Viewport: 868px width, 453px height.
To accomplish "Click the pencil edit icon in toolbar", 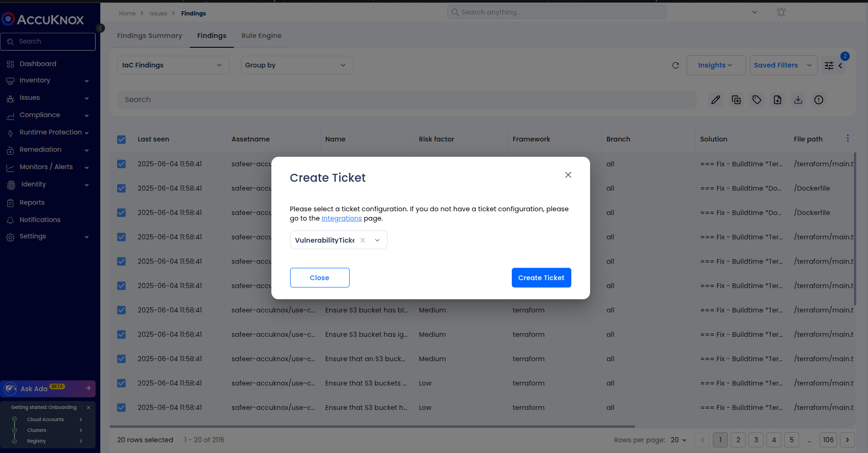I will coord(715,100).
